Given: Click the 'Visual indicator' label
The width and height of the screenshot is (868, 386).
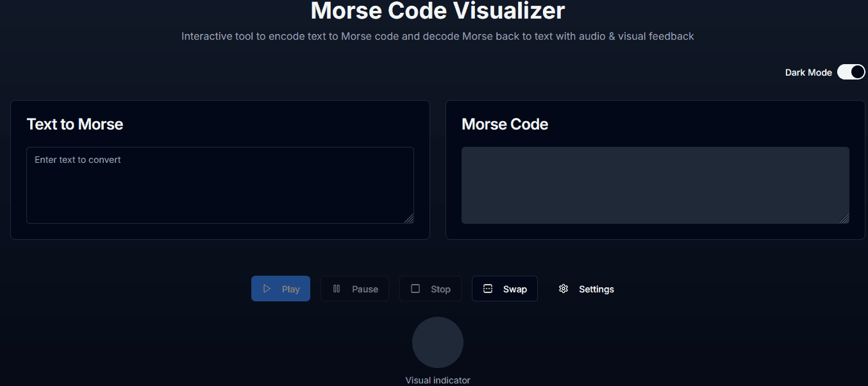Looking at the screenshot, I should [438, 380].
